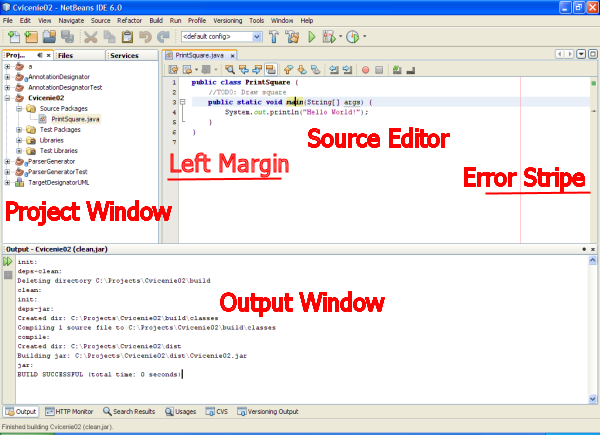Expand the AnnotationDesignator project
Image resolution: width=600 pixels, height=435 pixels.
(7, 77)
